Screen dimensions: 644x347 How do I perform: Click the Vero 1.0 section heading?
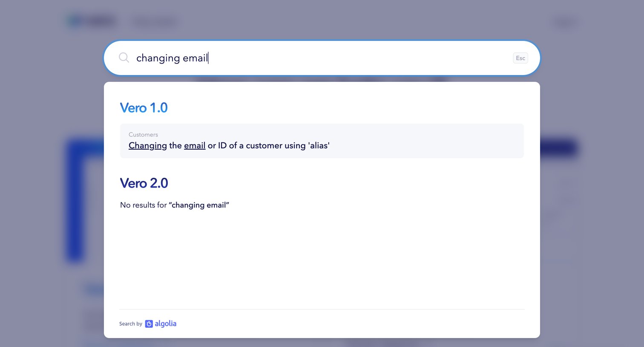[144, 108]
